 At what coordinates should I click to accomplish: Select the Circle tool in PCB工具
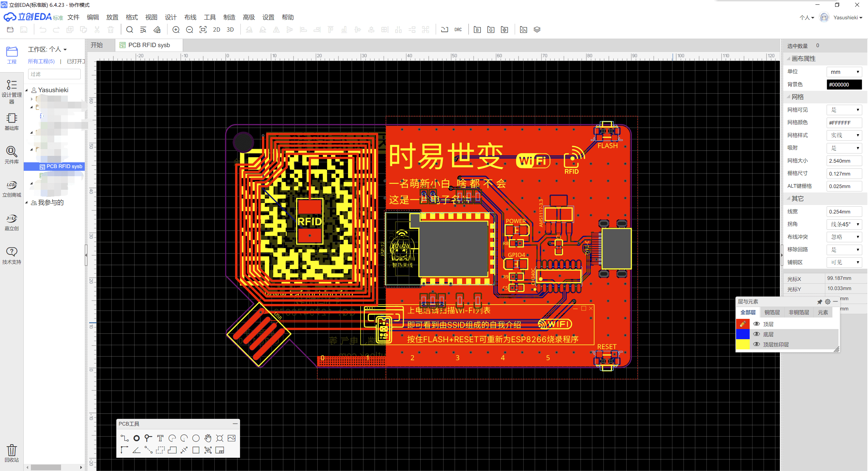pos(196,438)
